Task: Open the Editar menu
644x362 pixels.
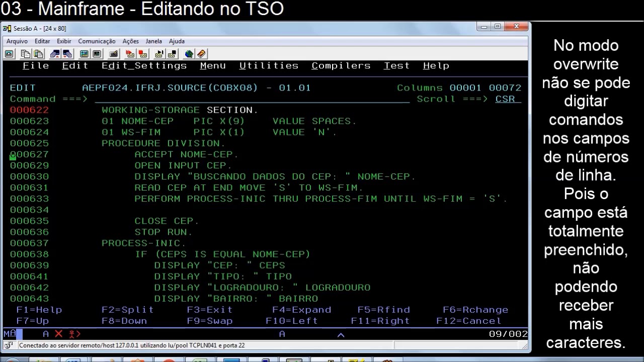Action: pos(42,41)
